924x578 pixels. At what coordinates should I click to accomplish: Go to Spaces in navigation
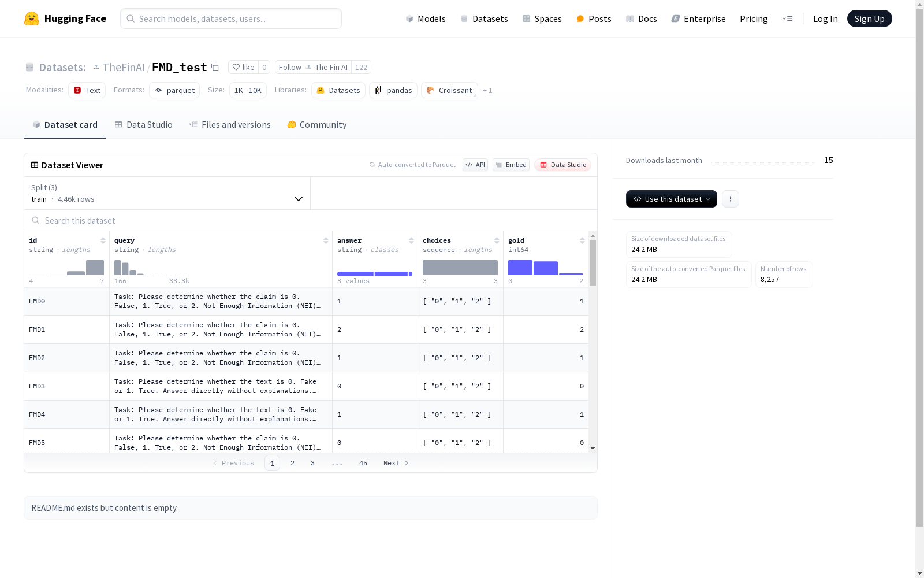coord(542,18)
